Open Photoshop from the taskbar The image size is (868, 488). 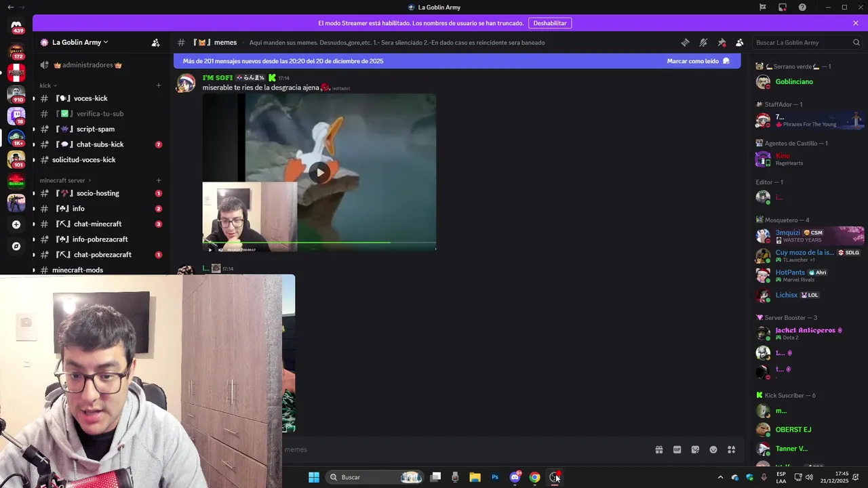coord(495,477)
